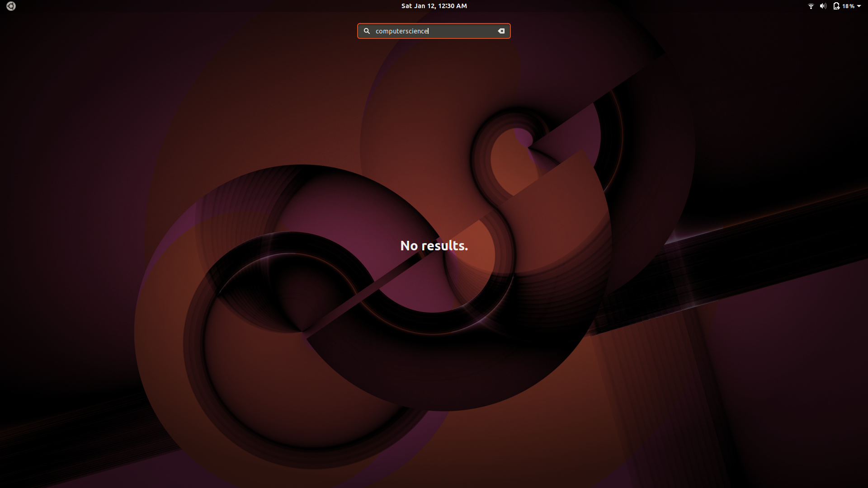The width and height of the screenshot is (868, 488).
Task: Click the battery status icon
Action: (x=836, y=6)
